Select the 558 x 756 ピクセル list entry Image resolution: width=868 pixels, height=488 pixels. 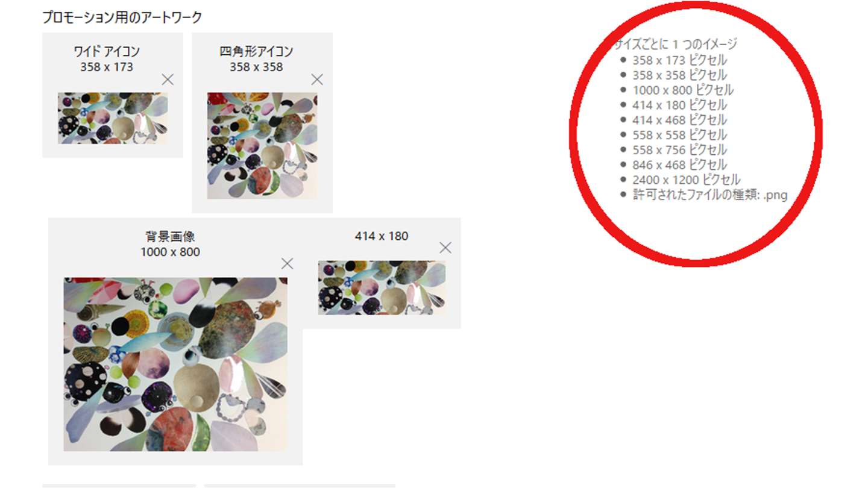click(680, 150)
